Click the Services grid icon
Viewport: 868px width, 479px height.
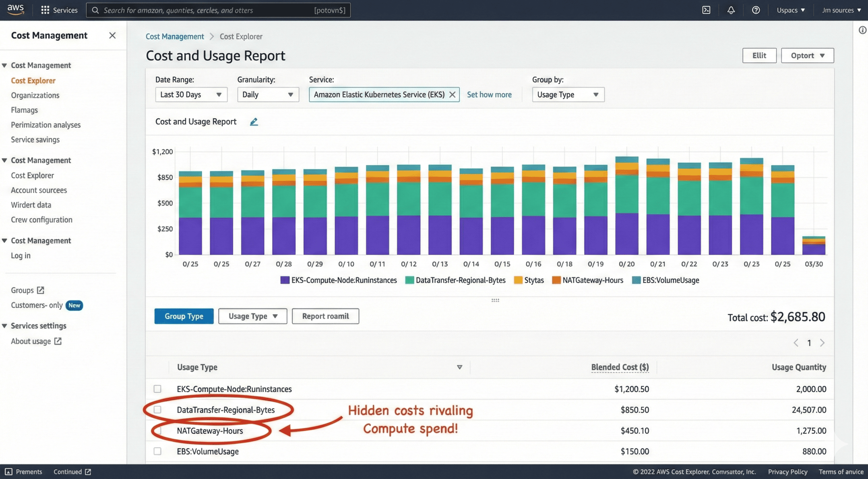tap(45, 10)
